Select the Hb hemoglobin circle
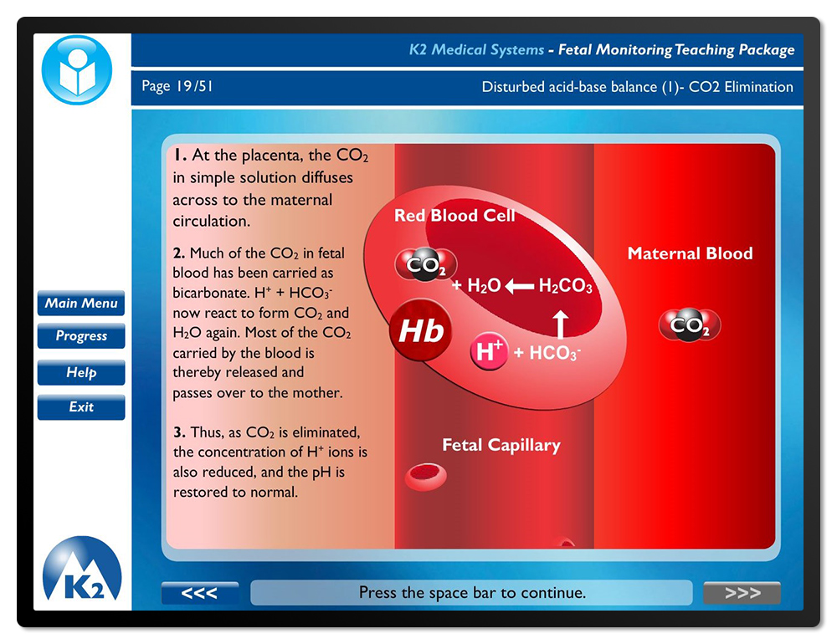This screenshot has height=644, width=837. tap(420, 331)
